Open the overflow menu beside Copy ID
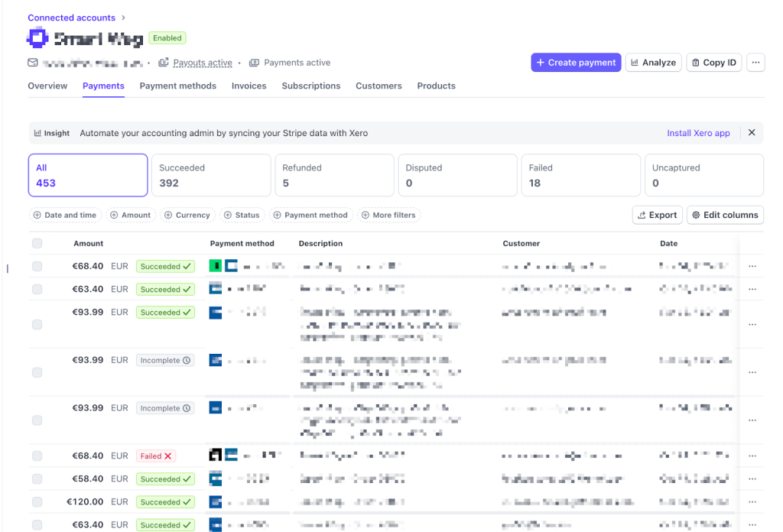This screenshot has height=532, width=783. coord(755,63)
